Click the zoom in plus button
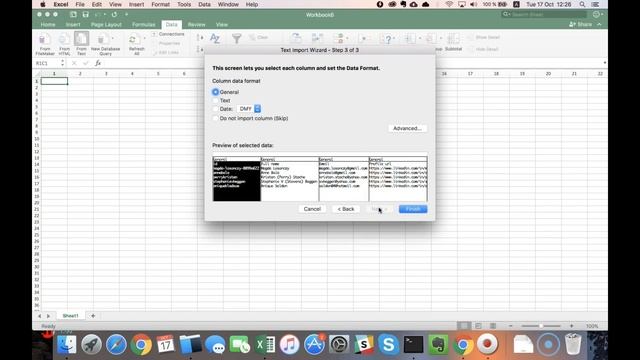Image resolution: width=640 pixels, height=360 pixels. [571, 326]
